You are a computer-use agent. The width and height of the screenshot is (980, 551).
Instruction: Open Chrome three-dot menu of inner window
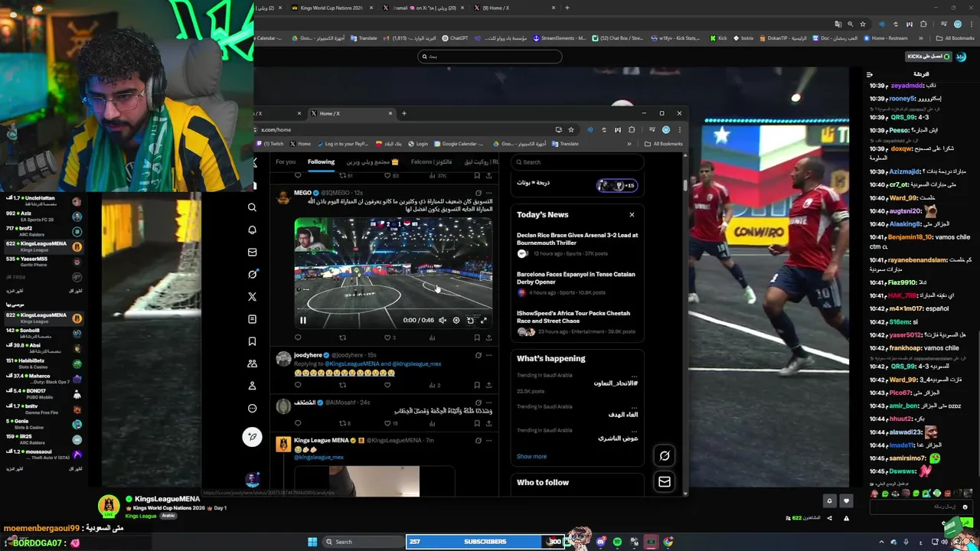[x=679, y=130]
